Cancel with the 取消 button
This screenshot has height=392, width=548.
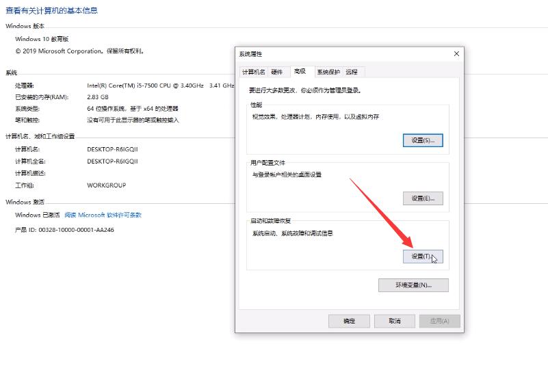[395, 321]
